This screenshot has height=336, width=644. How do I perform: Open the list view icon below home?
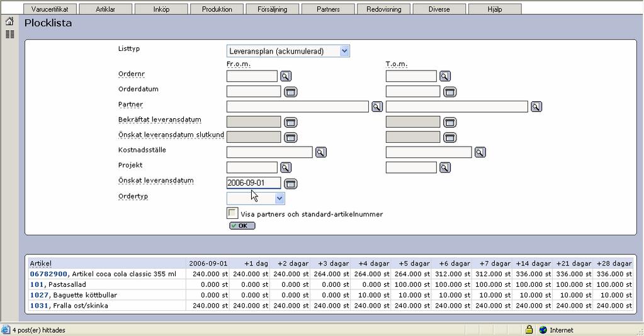[x=9, y=35]
